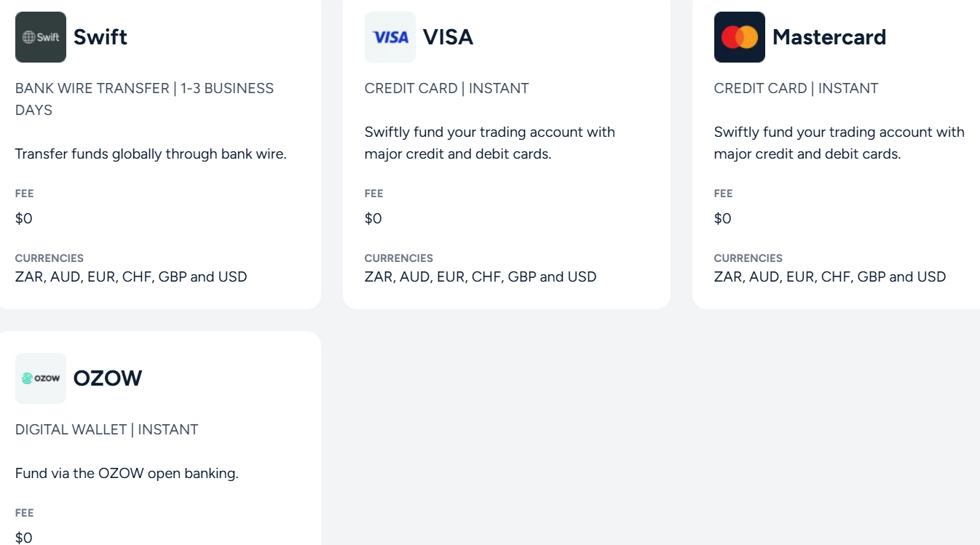Click the currencies list on Swift card
The image size is (980, 545).
[131, 277]
